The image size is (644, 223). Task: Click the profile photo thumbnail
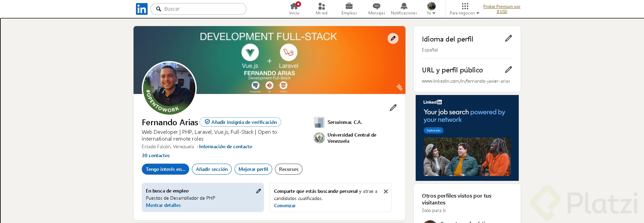point(169,88)
